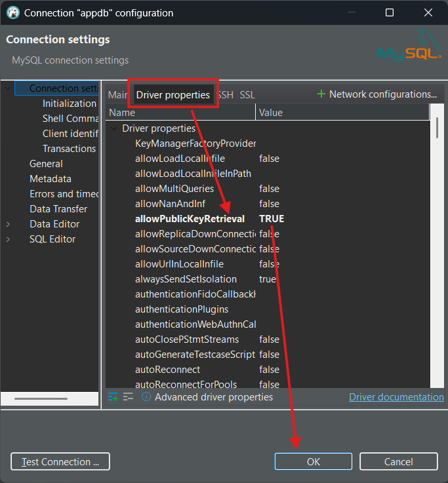Click the left tree horizontal scrollbar
This screenshot has height=483, width=448.
(x=41, y=398)
